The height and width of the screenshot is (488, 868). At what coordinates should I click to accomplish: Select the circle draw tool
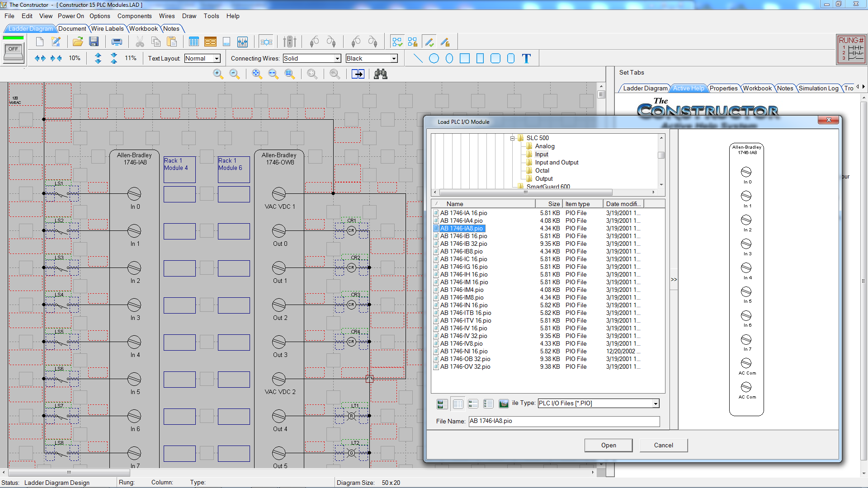(x=434, y=58)
